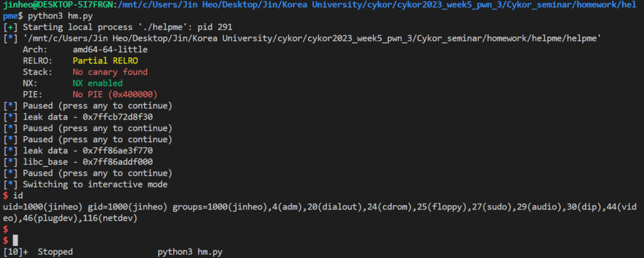
Task: Select the 'Partial RELRO' yellow text
Action: [x=105, y=61]
